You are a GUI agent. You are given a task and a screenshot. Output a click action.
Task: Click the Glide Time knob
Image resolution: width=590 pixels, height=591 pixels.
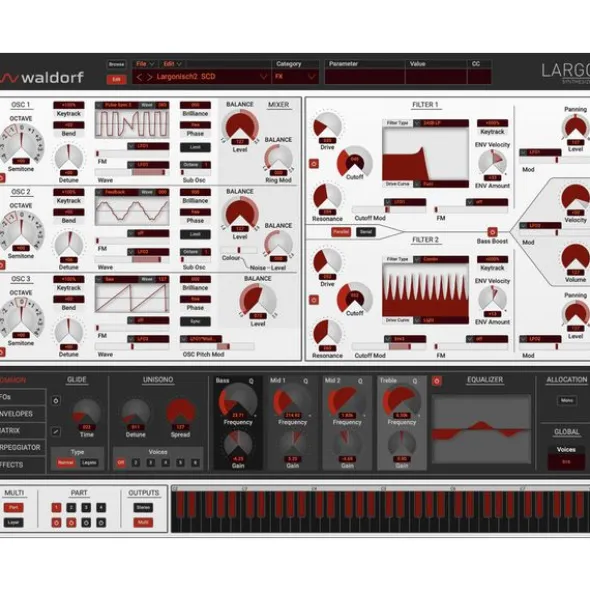(87, 413)
